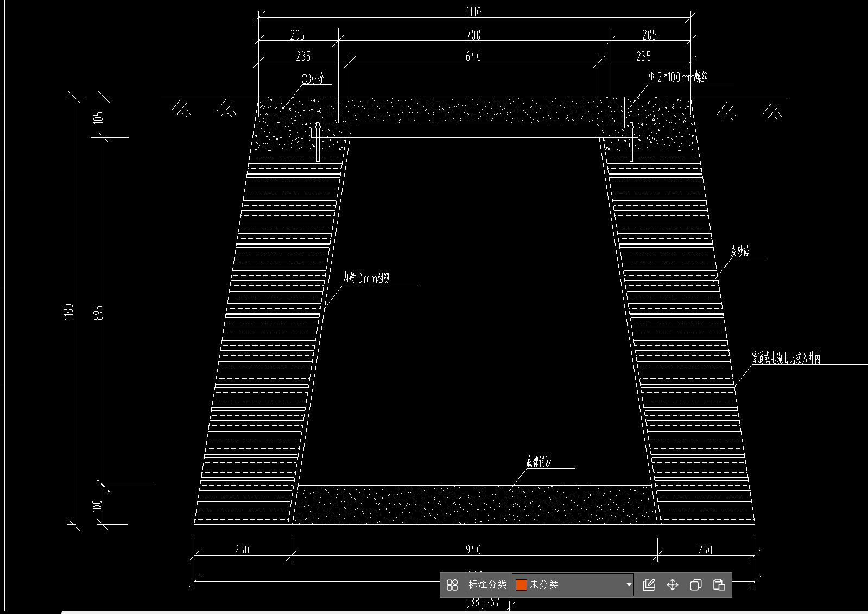Click the orange 未分类 color swatch
The height and width of the screenshot is (614, 868).
pyautogui.click(x=522, y=585)
